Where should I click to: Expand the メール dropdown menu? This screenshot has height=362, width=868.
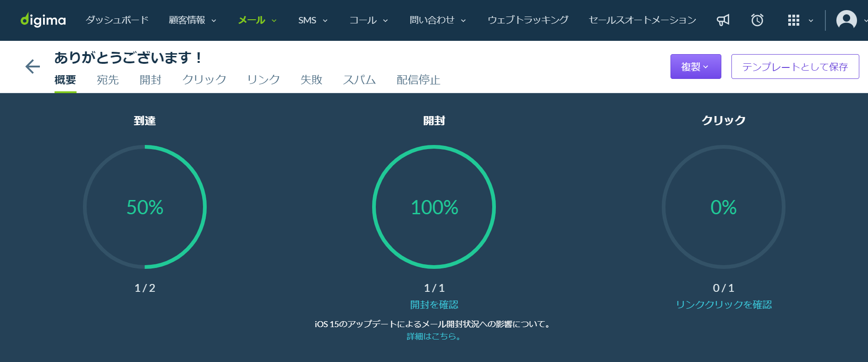click(x=258, y=20)
